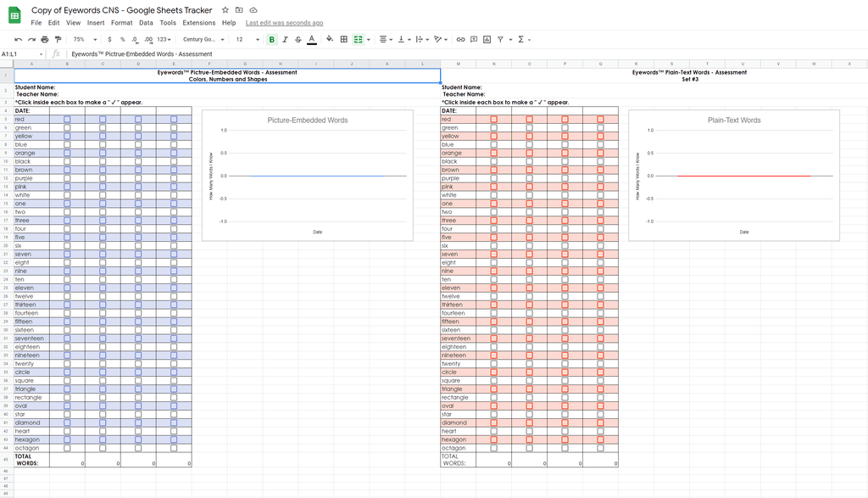
Task: Select the 'Student Name:' cell in column A
Action: (35, 87)
